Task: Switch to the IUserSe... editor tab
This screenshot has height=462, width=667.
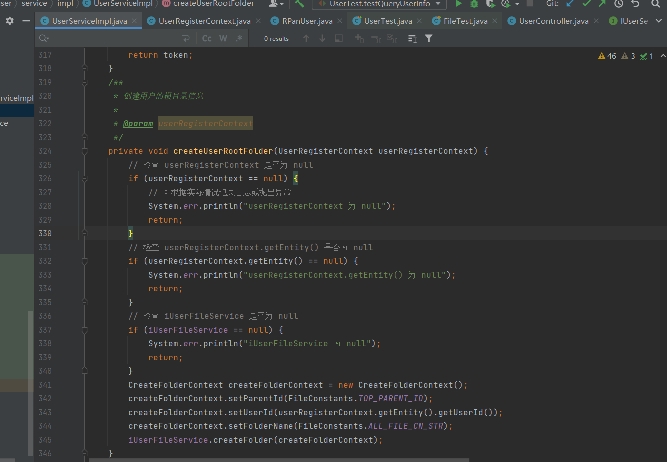Action: coord(629,21)
